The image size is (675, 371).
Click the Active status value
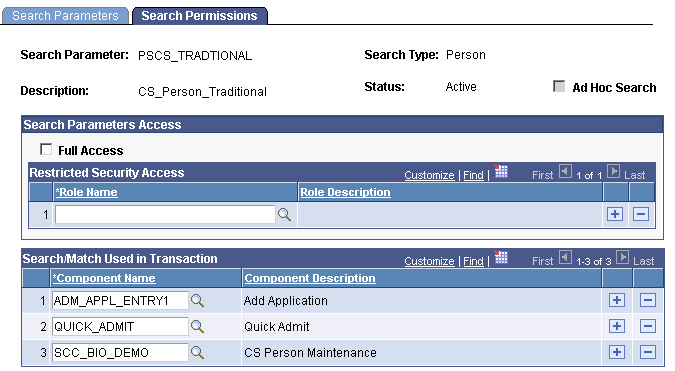click(461, 87)
